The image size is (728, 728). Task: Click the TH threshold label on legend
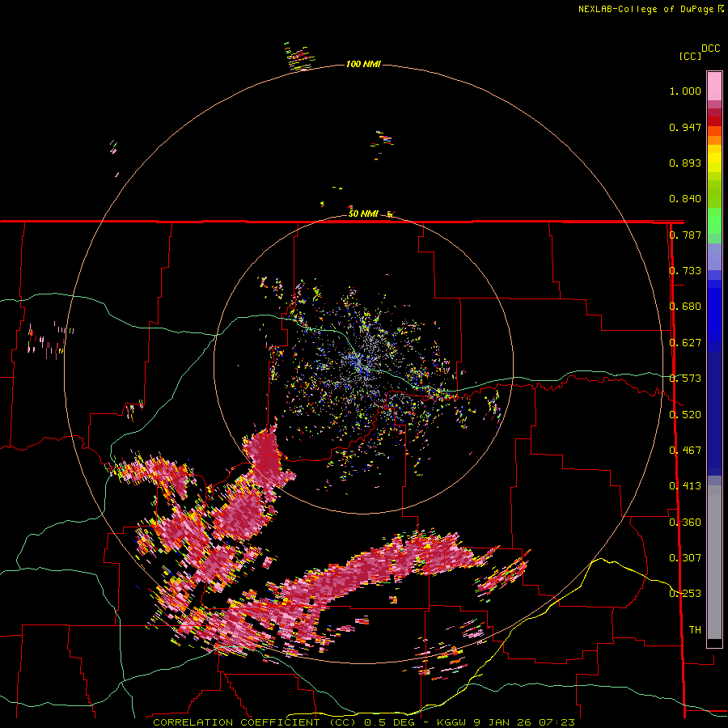tap(695, 630)
